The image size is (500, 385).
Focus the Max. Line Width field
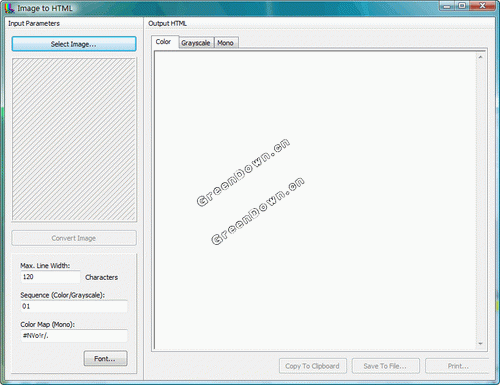tap(50, 277)
